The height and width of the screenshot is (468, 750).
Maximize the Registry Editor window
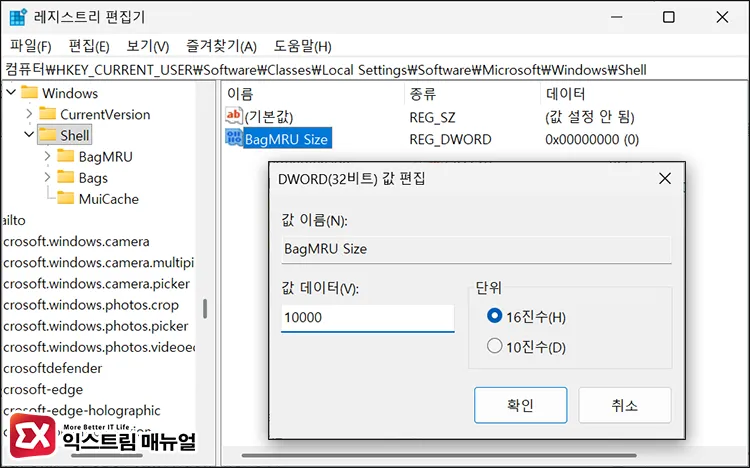click(x=669, y=17)
